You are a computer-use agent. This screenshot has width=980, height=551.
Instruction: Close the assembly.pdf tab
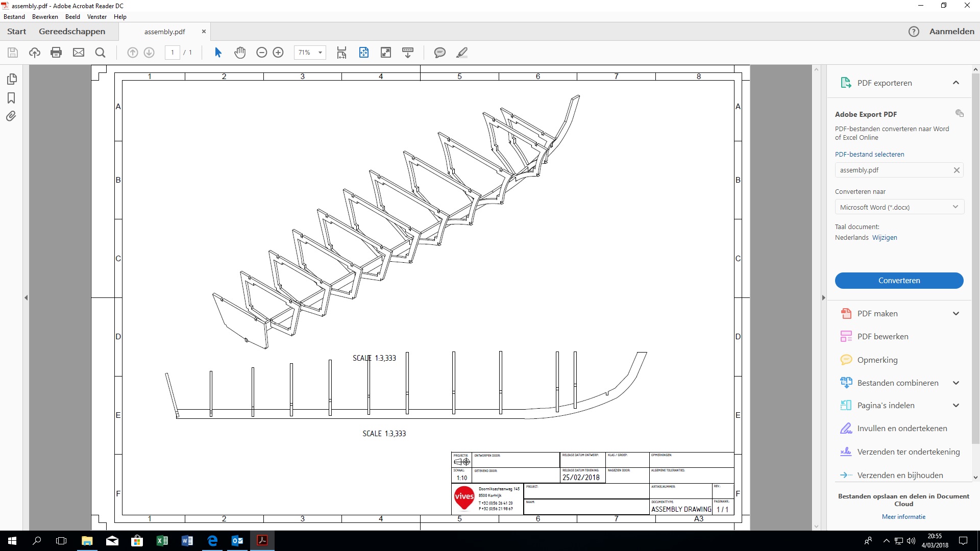204,32
